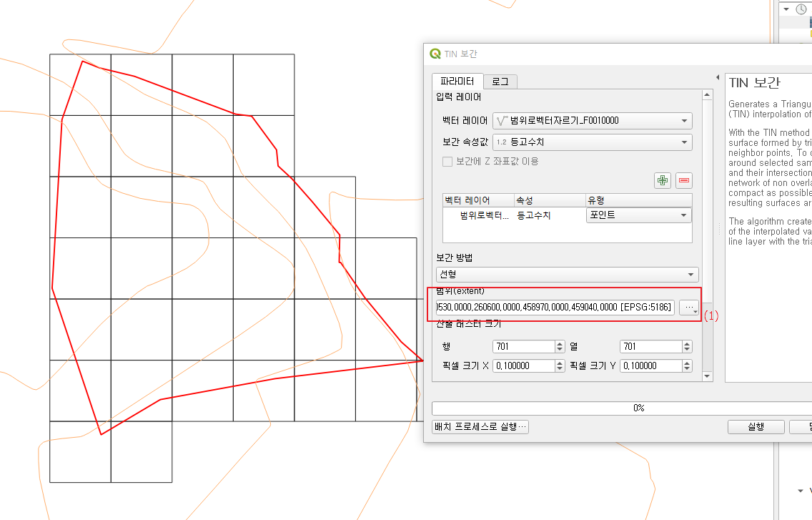Switch to the 파라미터 tab
This screenshot has width=812, height=520.
457,82
